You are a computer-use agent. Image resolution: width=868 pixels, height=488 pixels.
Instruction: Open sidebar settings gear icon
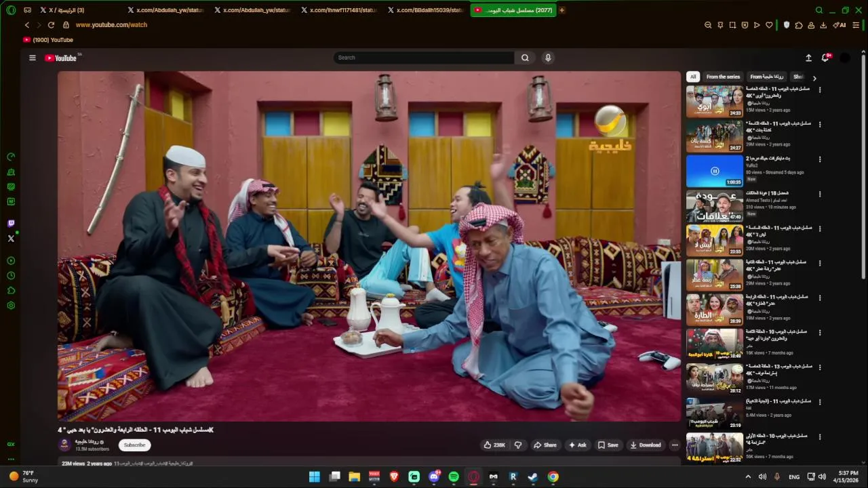11,306
